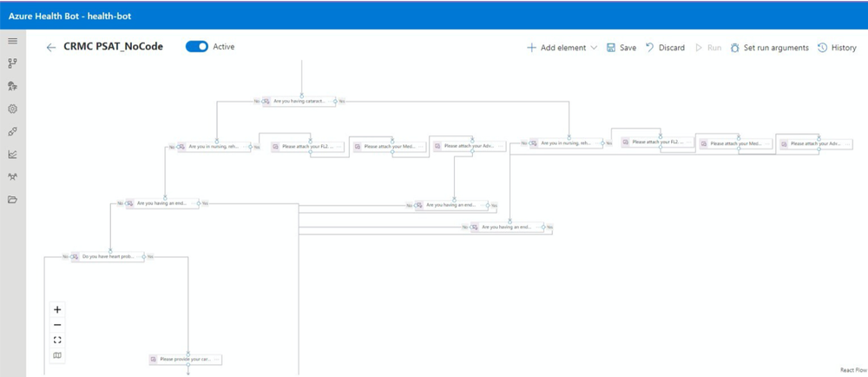Open the Analytics chart icon in sidebar
Image resolution: width=868 pixels, height=377 pixels.
[x=12, y=155]
